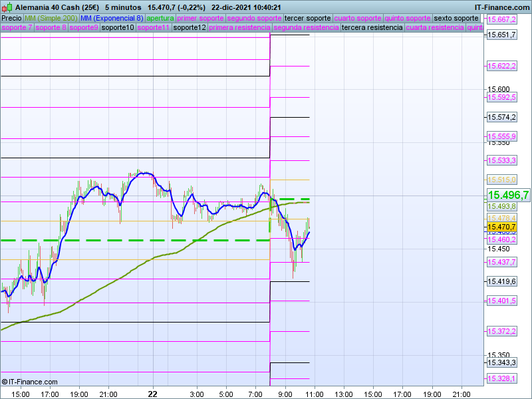Click the first 15:00 time axis label

tap(21, 394)
